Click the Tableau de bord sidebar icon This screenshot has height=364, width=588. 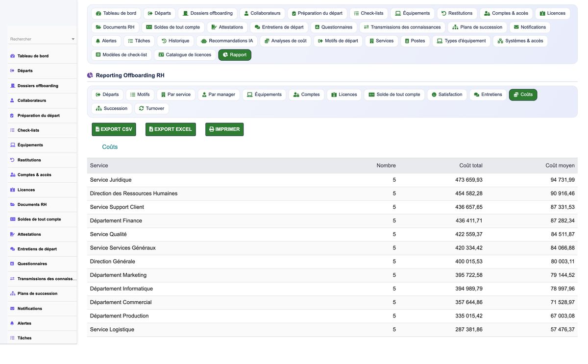(13, 56)
